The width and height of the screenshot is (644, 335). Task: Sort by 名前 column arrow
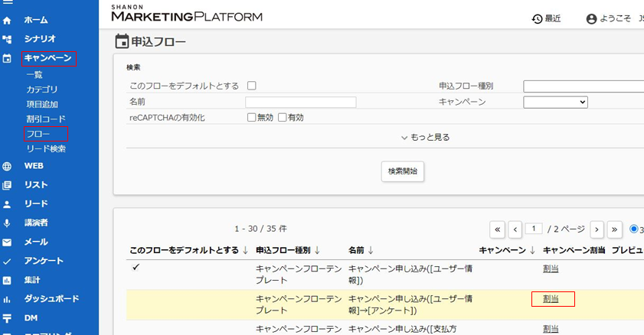coord(372,249)
